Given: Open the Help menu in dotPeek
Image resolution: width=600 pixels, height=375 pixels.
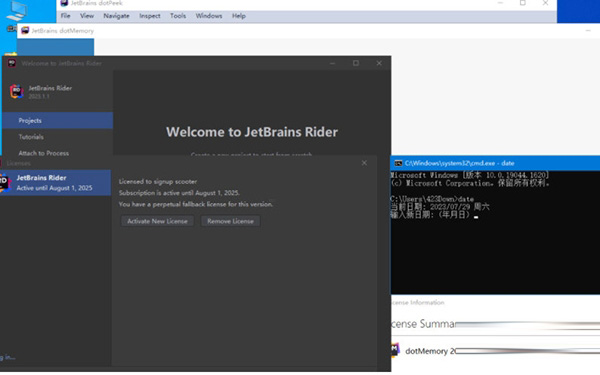Looking at the screenshot, I should [239, 16].
